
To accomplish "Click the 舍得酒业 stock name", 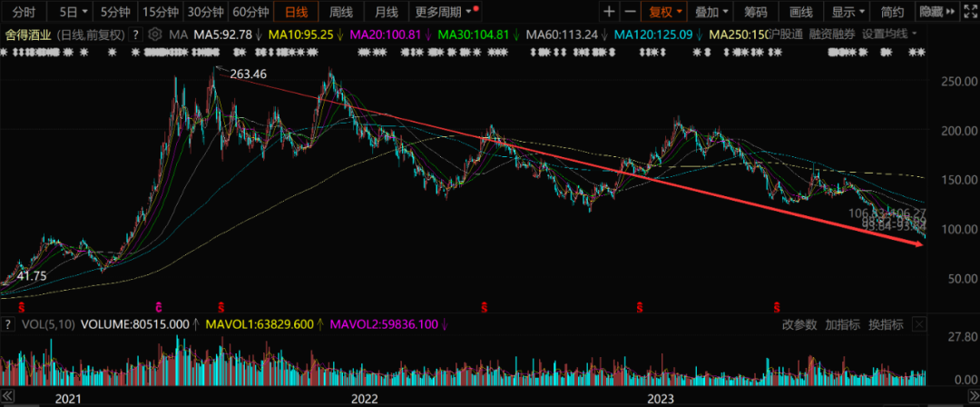I will click(x=29, y=35).
